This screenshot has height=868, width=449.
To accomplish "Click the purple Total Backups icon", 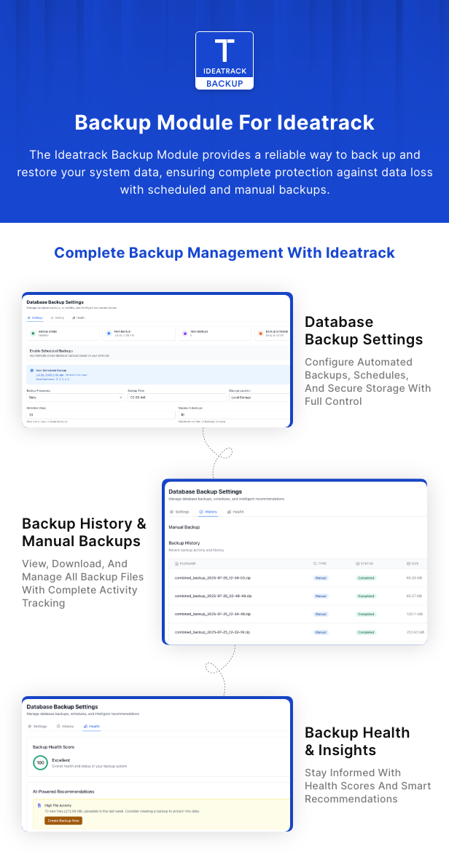I will (x=184, y=334).
